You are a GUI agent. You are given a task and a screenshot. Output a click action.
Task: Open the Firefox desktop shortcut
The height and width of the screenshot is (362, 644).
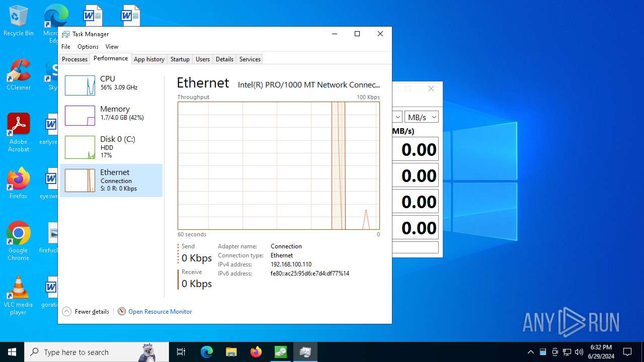19,183
